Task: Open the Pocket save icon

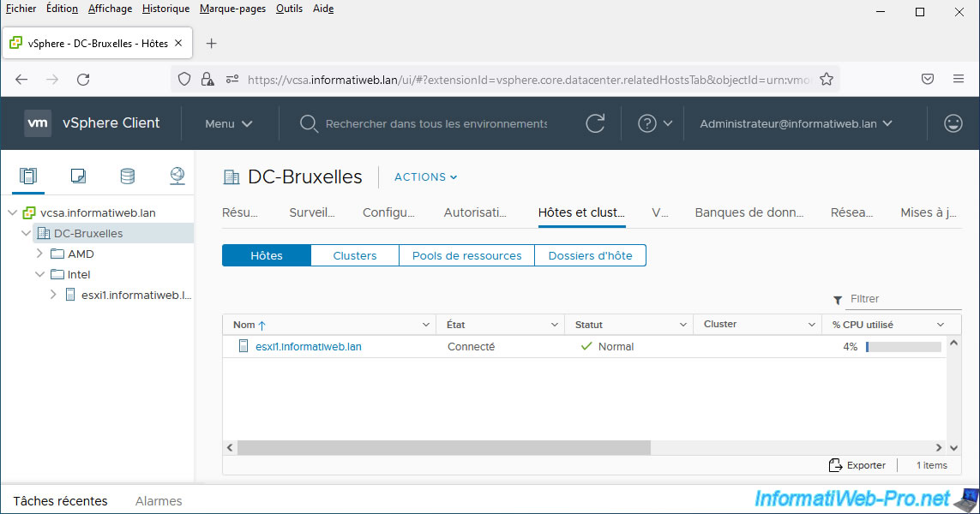Action: (x=928, y=80)
